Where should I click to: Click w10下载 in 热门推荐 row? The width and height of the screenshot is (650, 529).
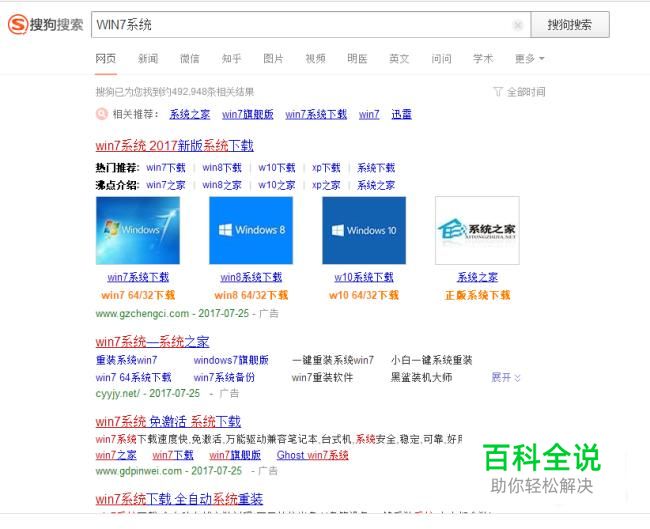[x=276, y=167]
